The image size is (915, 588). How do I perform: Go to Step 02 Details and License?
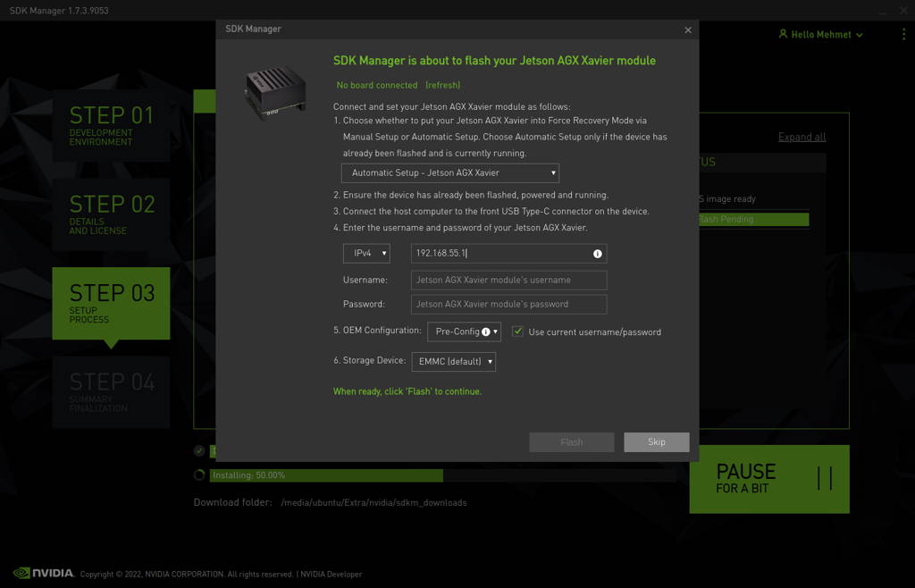(111, 214)
